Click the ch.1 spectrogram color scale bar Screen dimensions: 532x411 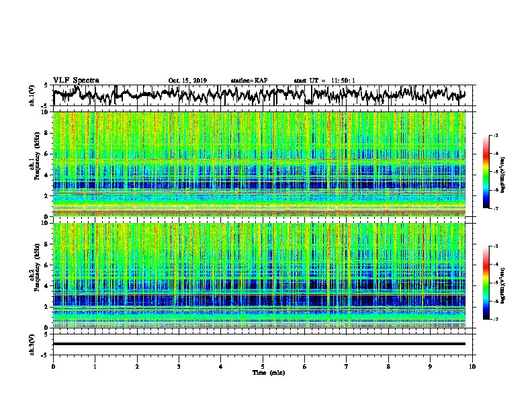tap(486, 172)
